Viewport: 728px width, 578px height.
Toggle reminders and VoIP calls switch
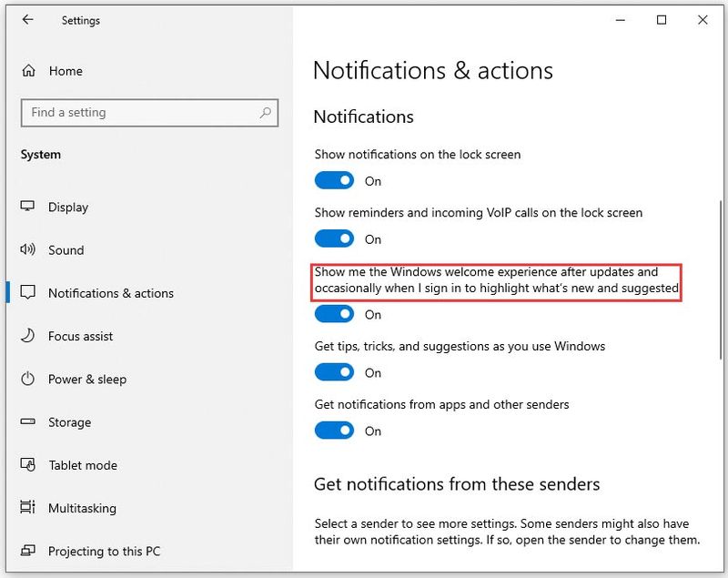click(x=334, y=238)
